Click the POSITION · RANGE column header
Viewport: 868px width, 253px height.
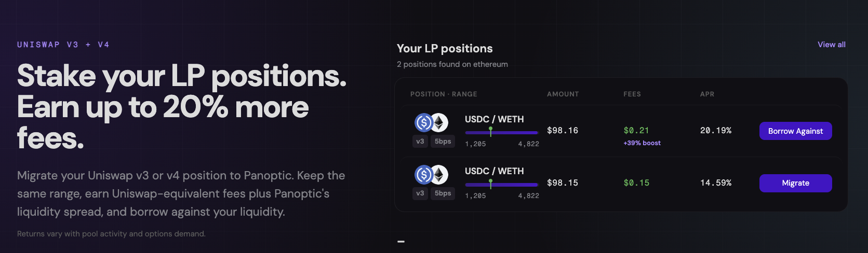point(444,94)
